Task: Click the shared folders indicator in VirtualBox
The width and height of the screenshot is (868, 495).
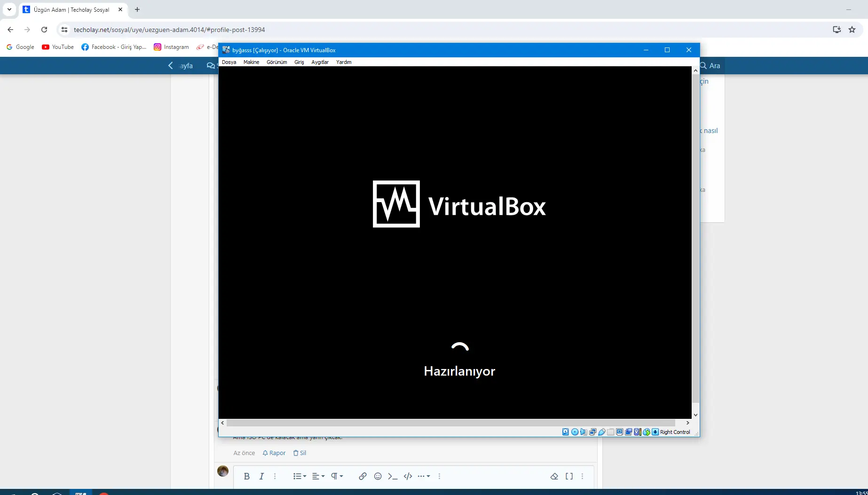Action: 610,432
